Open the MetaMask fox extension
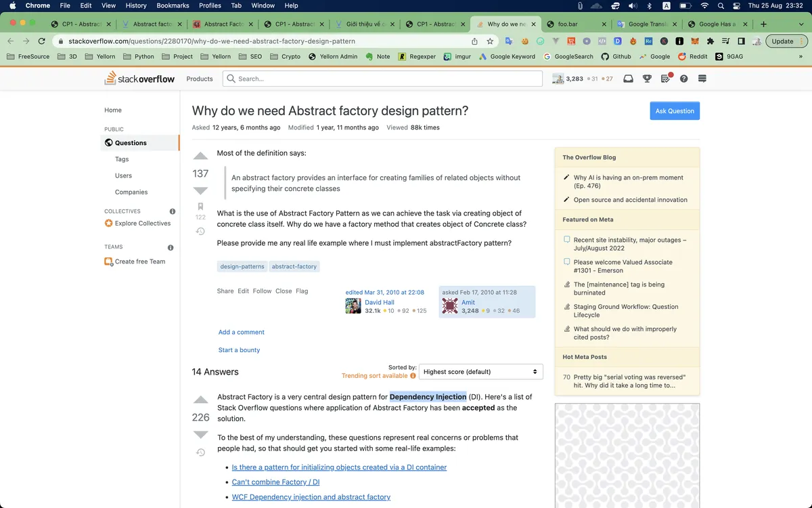Viewport: 812px width, 508px height. 694,41
